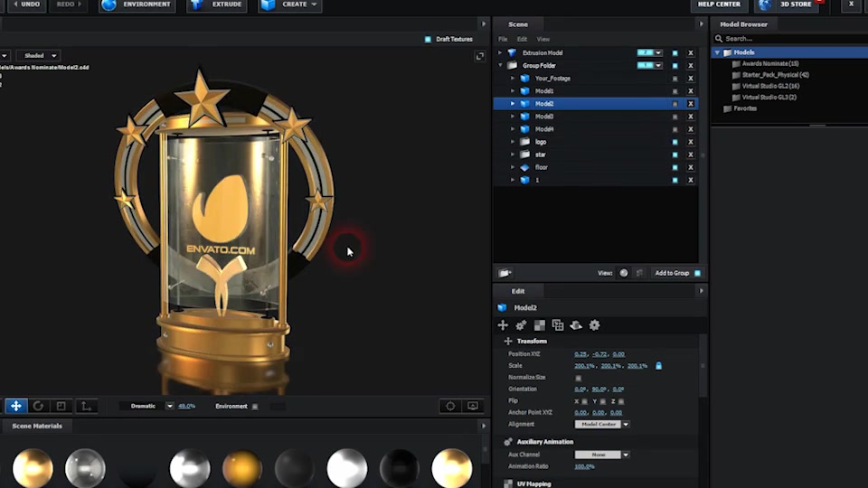Click the new group folder icon
Screen dimensions: 868x488
tap(505, 273)
